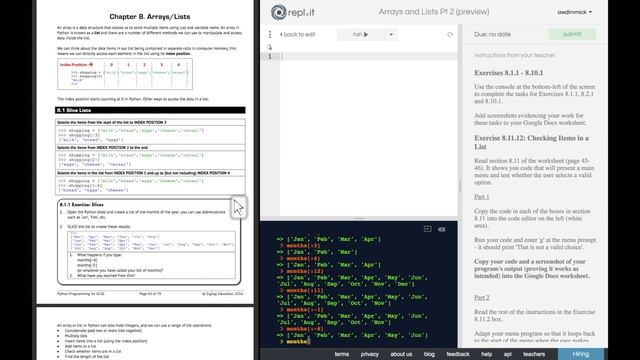Click 'Arrays and Lists Pt 2 (preview)' title
This screenshot has height=360, width=640.
point(434,12)
